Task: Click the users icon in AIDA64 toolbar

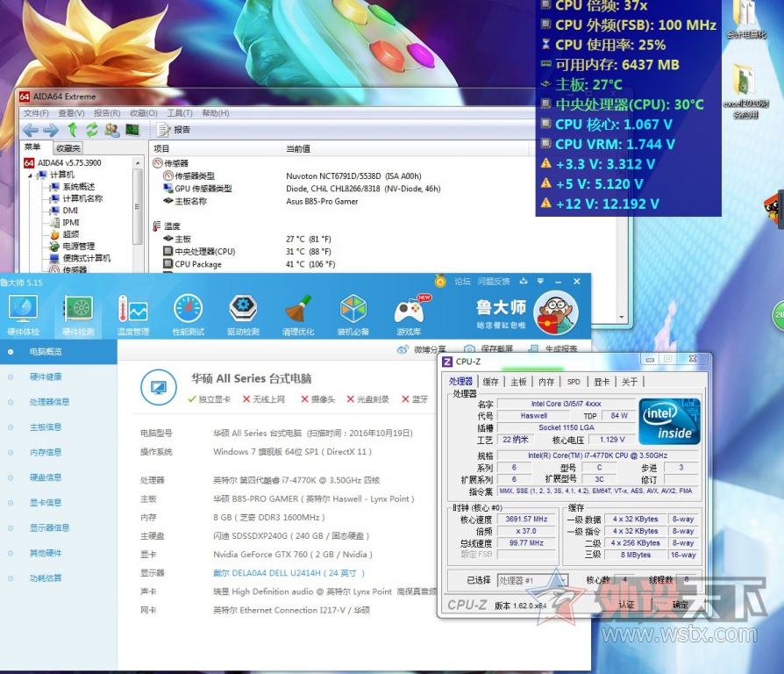Action: [112, 130]
